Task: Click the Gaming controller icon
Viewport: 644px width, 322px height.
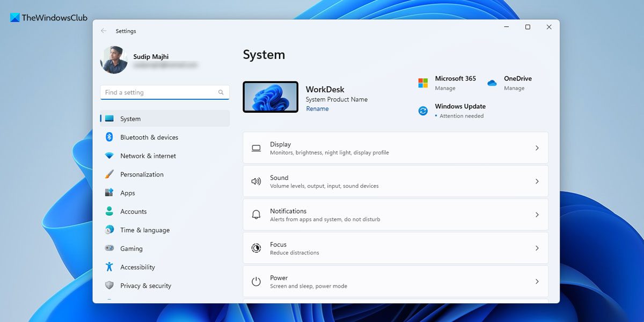Action: point(109,248)
